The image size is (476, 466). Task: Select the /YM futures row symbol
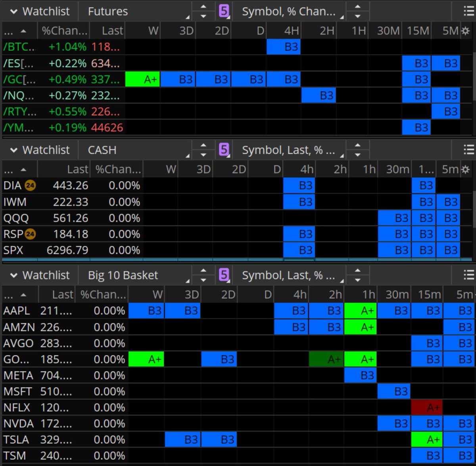pos(18,128)
